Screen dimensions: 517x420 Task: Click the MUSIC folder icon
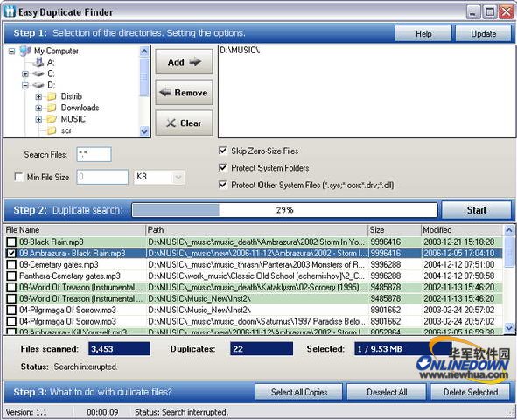(x=52, y=119)
